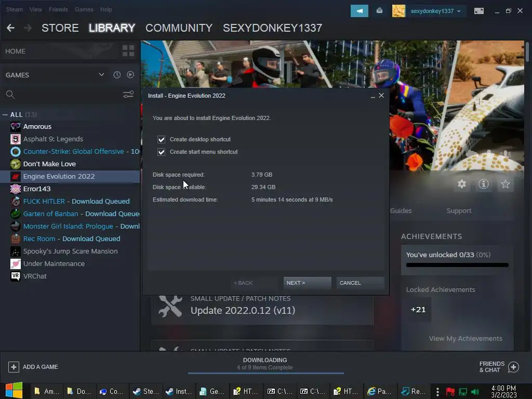Click the library search magnifier icon
Image resolution: width=532 pixels, height=399 pixels.
coord(10,95)
